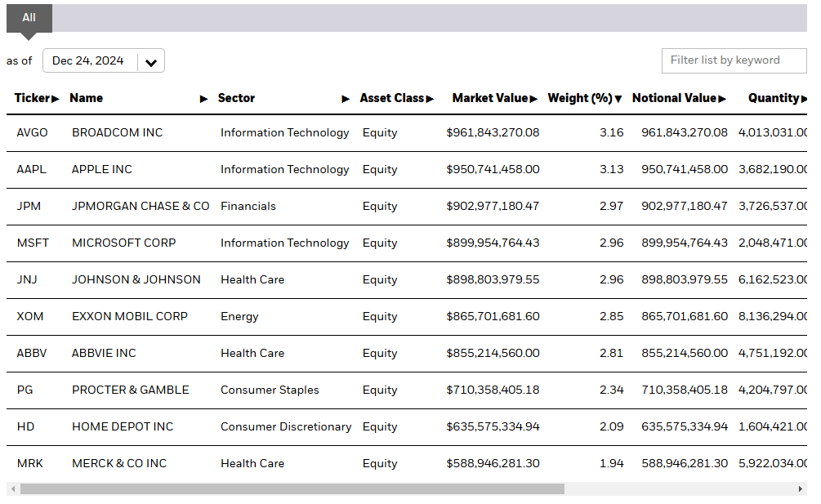
Task: Sort by the Sector column header
Action: [x=236, y=98]
